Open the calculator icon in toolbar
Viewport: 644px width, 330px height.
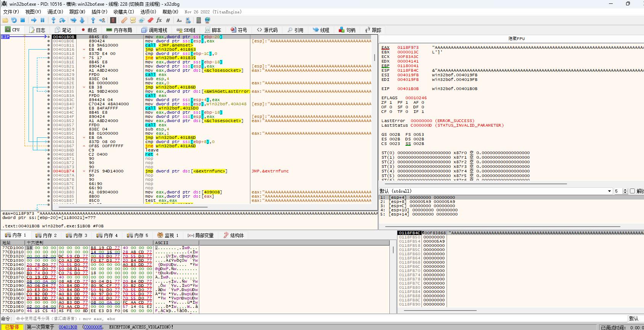(x=199, y=20)
